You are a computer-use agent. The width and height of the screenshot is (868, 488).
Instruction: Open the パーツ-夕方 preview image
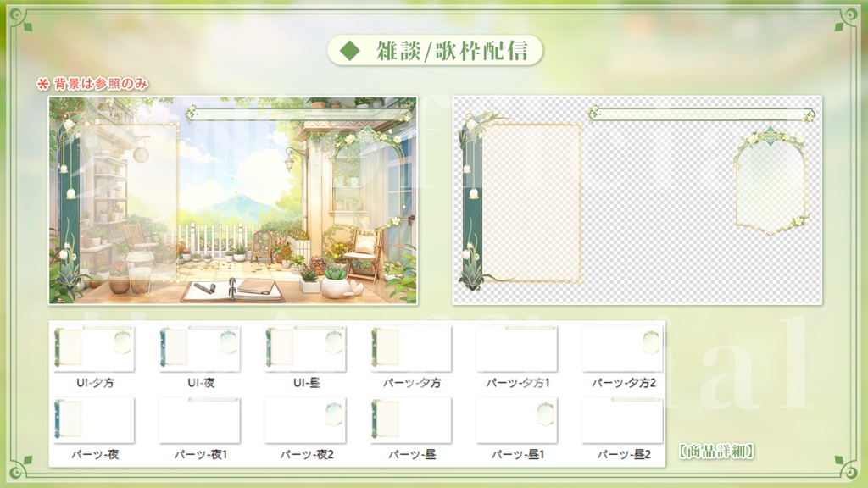pos(409,347)
